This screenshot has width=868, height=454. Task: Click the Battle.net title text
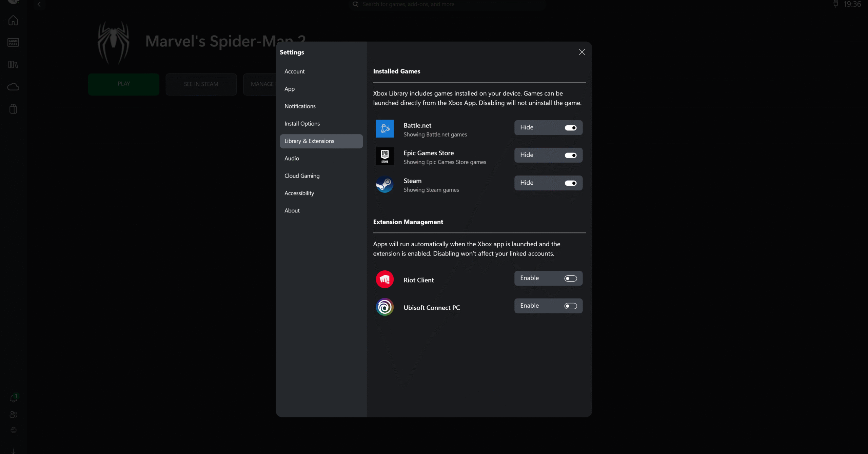tap(417, 125)
